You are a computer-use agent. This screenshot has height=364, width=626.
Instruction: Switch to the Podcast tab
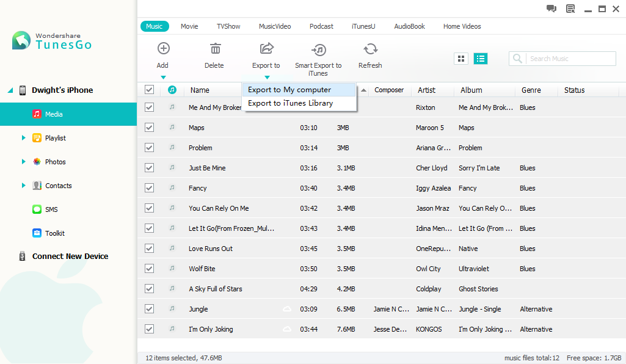click(x=321, y=26)
